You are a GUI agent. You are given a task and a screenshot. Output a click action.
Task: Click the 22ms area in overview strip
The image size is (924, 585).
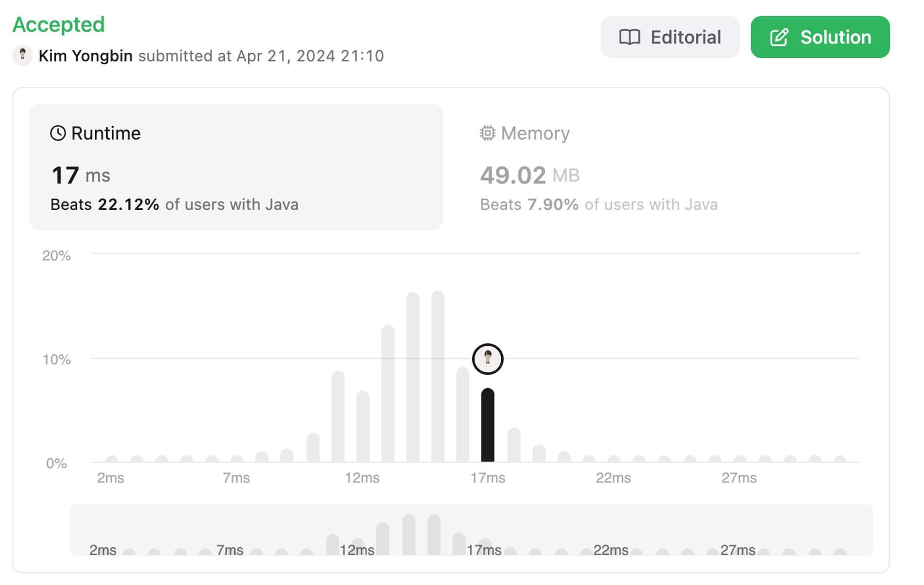(x=611, y=550)
